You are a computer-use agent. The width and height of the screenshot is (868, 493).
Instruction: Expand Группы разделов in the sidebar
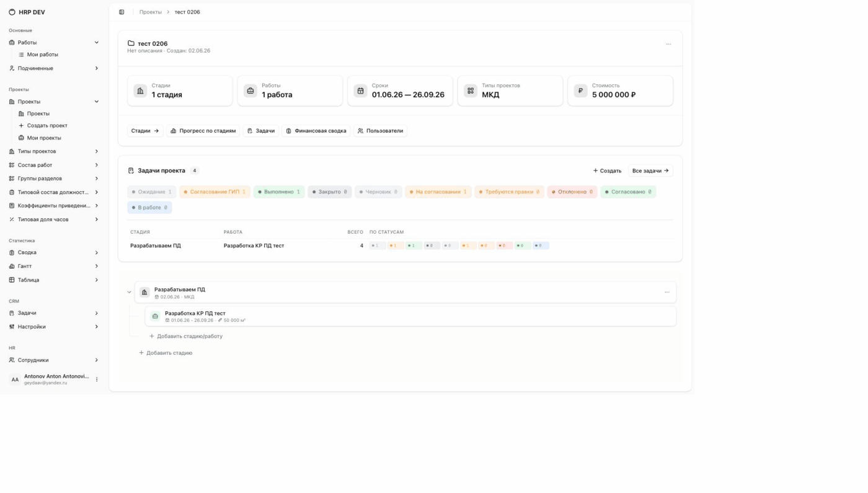(97, 179)
